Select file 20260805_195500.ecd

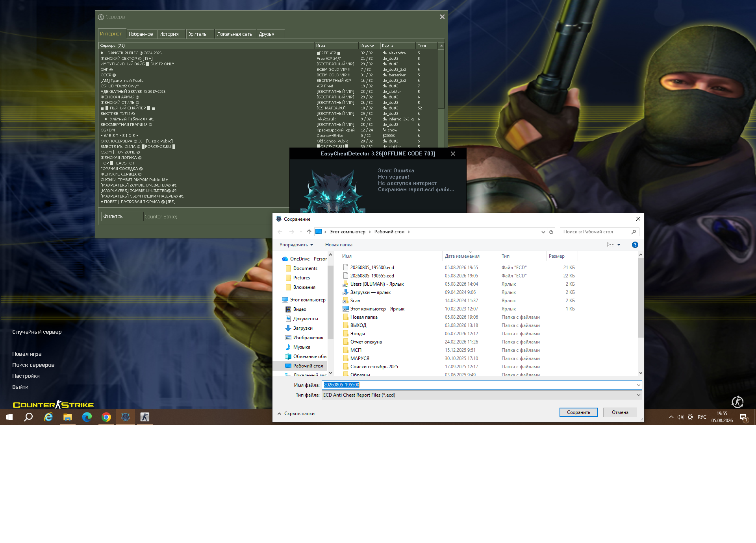point(372,268)
